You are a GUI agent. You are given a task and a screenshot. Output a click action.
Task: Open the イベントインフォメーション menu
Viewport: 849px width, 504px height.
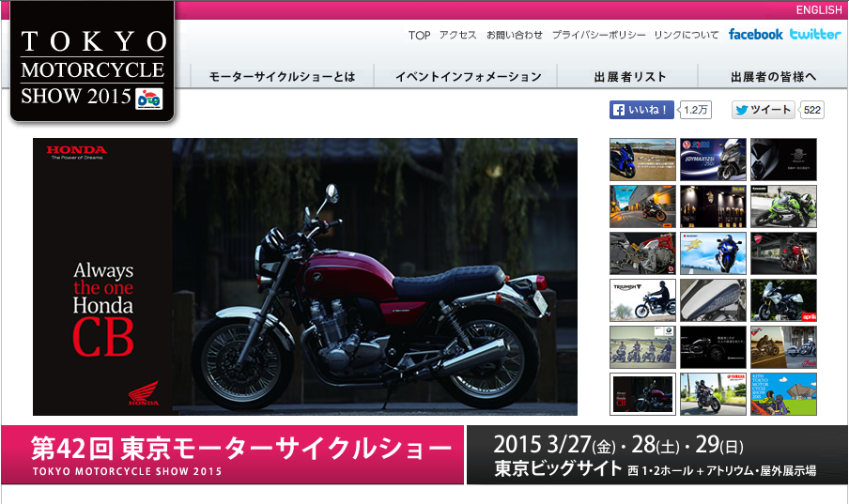[x=468, y=76]
